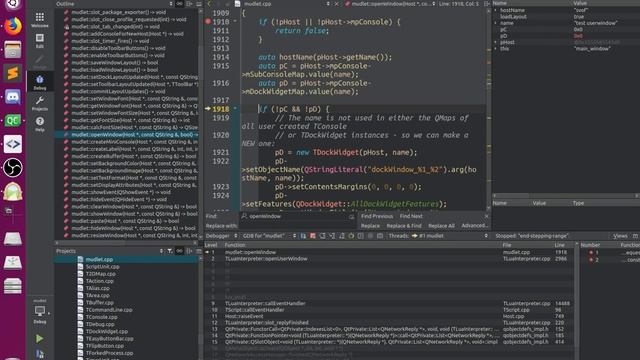Click the green Run play button
Screen dimensions: 640x360
click(x=40, y=338)
